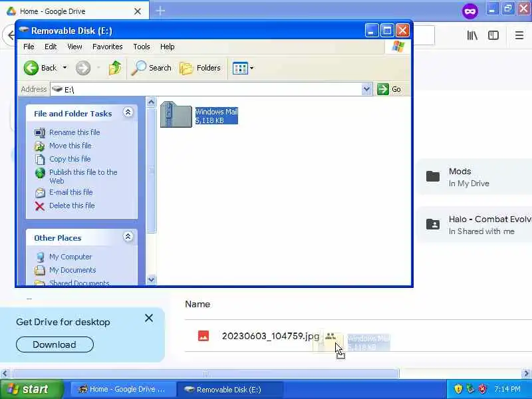Open Search in the Explorer toolbar

[152, 68]
